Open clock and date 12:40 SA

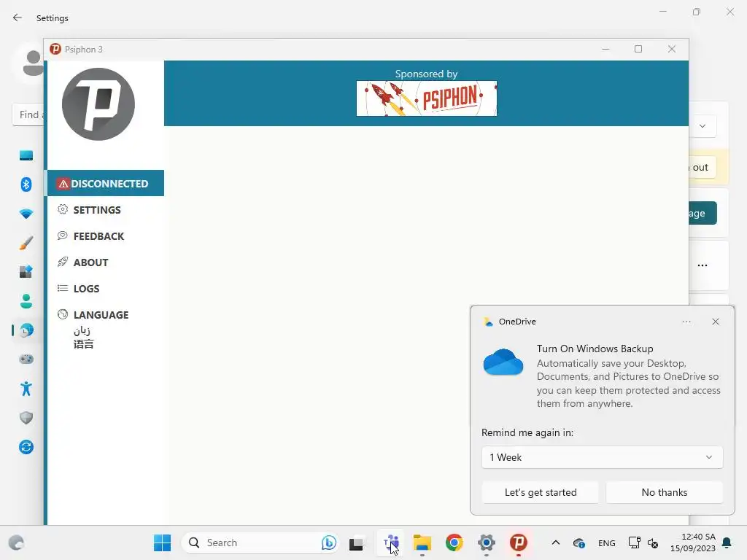pyautogui.click(x=693, y=542)
